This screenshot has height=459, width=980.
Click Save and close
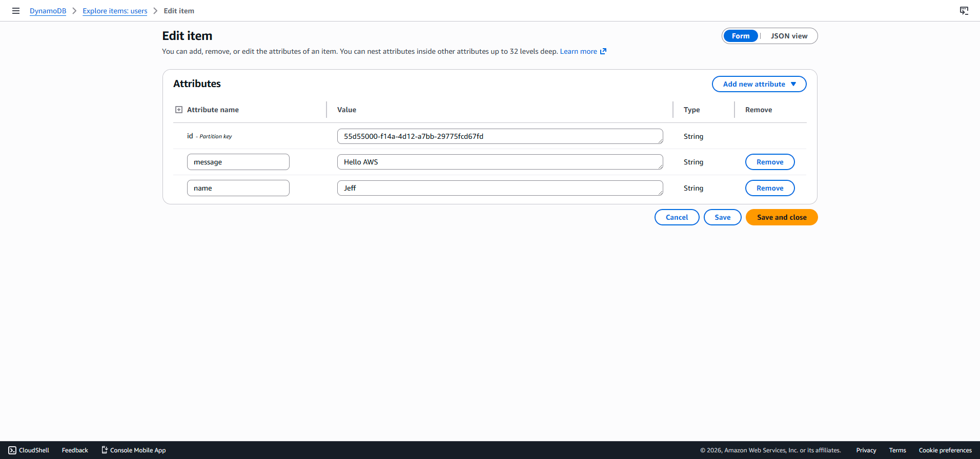coord(782,217)
